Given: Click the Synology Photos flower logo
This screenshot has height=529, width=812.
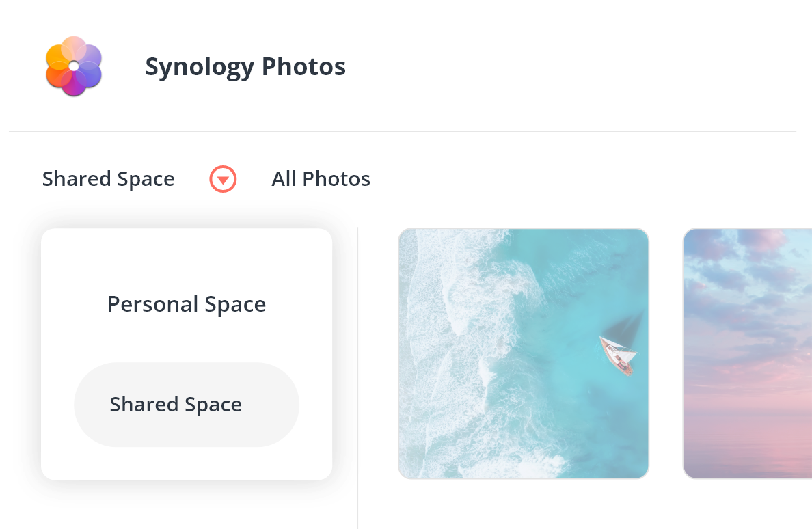Looking at the screenshot, I should [74, 66].
